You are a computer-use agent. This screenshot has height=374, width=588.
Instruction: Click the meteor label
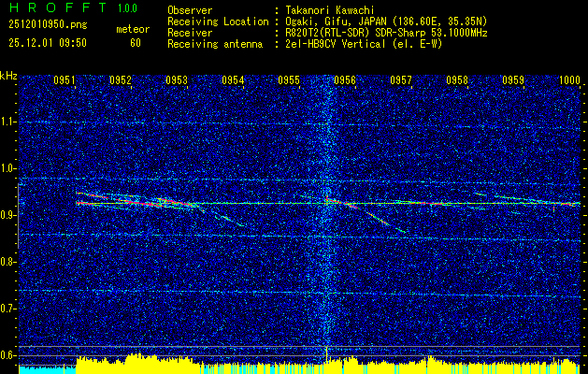pos(133,30)
